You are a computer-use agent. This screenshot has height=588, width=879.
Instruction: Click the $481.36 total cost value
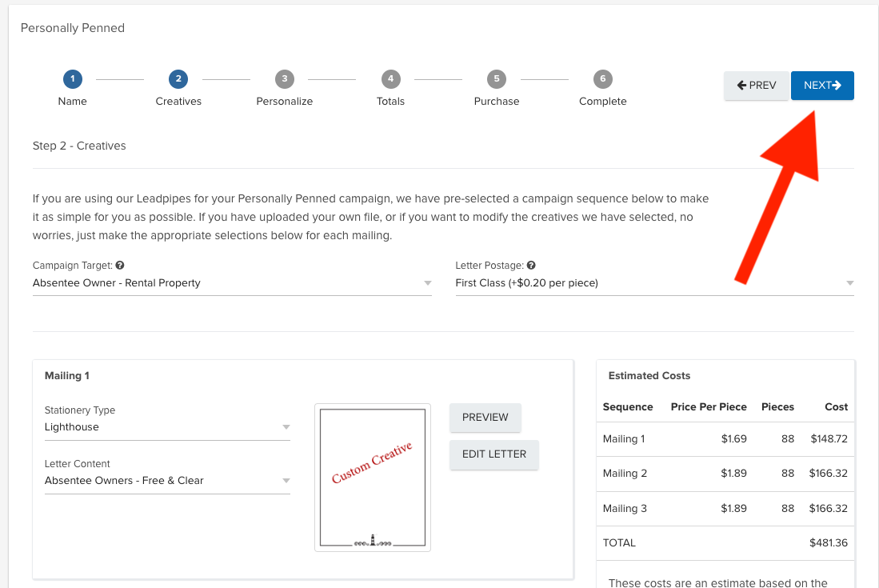point(829,543)
